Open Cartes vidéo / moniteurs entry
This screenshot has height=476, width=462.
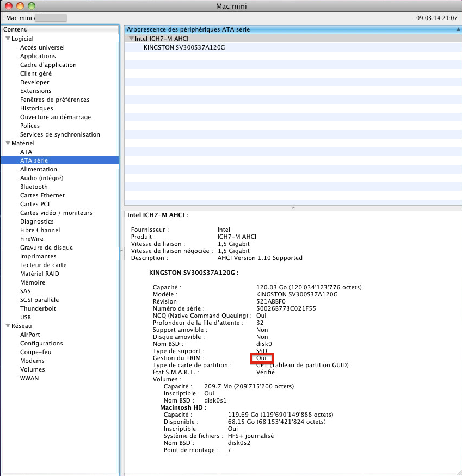(x=56, y=213)
